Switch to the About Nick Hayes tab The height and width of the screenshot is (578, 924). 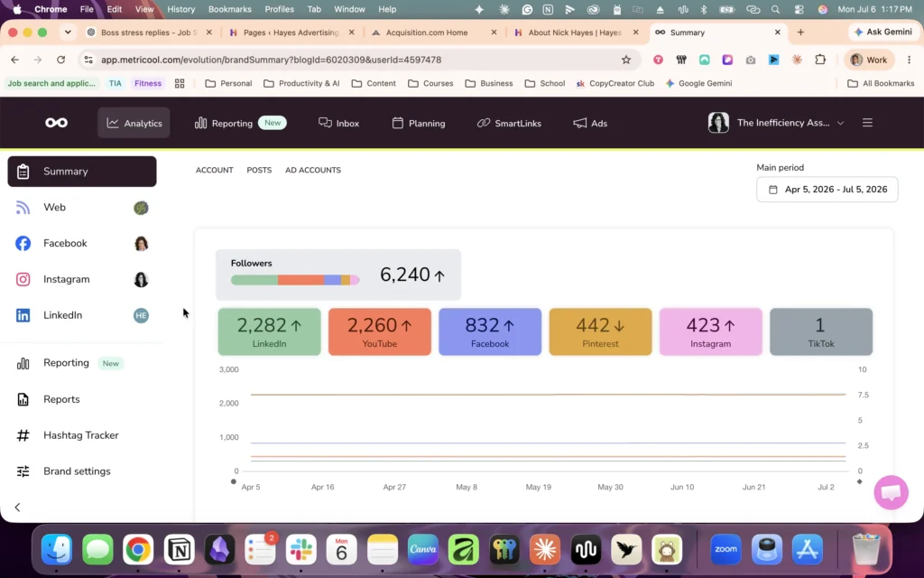point(577,33)
